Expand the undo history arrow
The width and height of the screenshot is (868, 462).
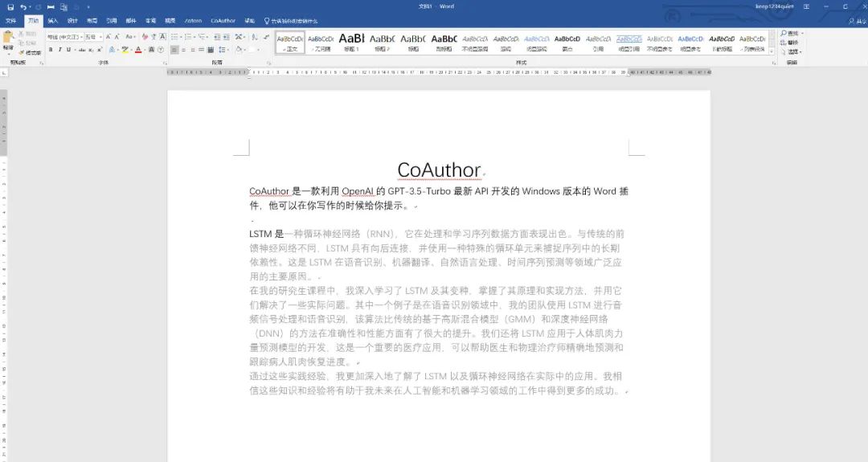point(30,6)
